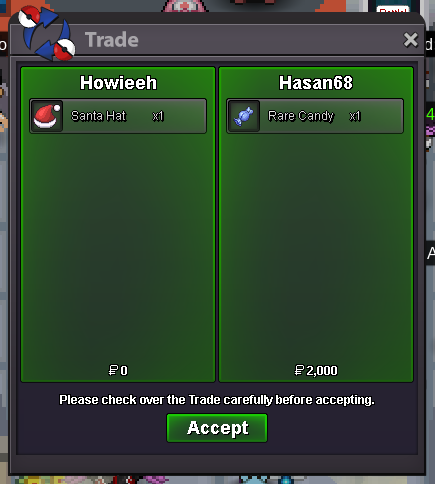Viewport: 435px width, 484px height.
Task: Click the green number 4 behind the dialog
Action: pyautogui.click(x=430, y=114)
